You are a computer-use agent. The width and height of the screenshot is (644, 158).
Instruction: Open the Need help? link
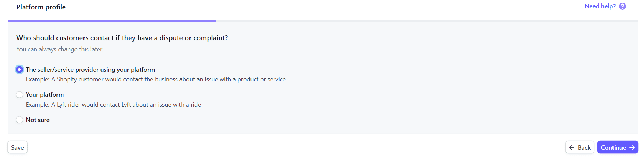[x=600, y=6]
